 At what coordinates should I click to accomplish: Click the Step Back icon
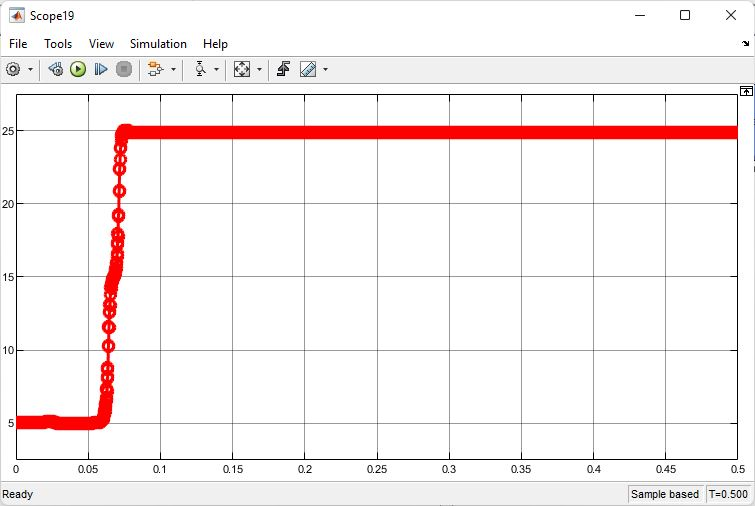tap(56, 69)
